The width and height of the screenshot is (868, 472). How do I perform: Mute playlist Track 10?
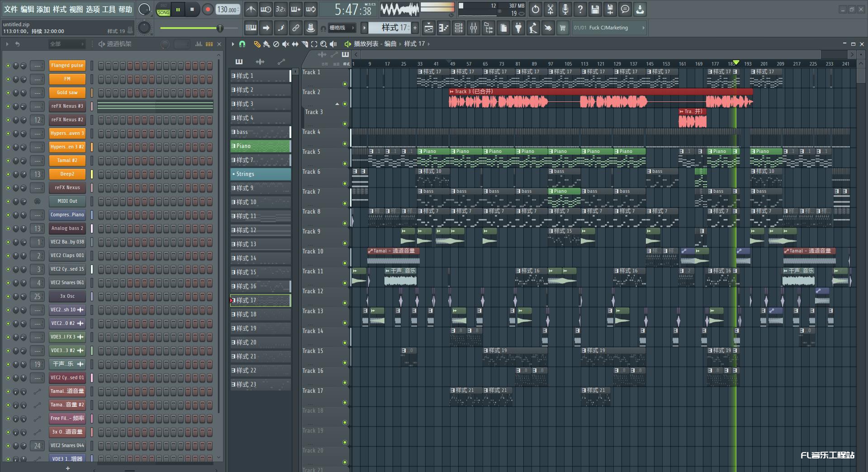[x=345, y=263]
